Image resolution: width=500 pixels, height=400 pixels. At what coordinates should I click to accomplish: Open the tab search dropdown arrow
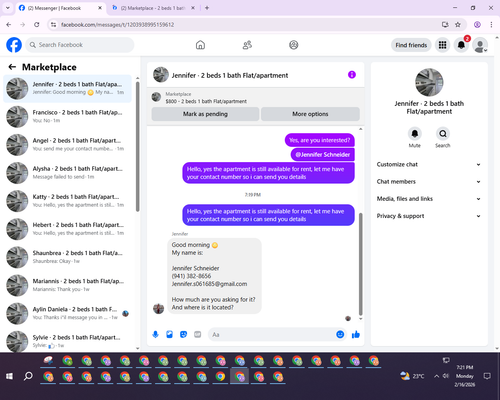pos(8,8)
